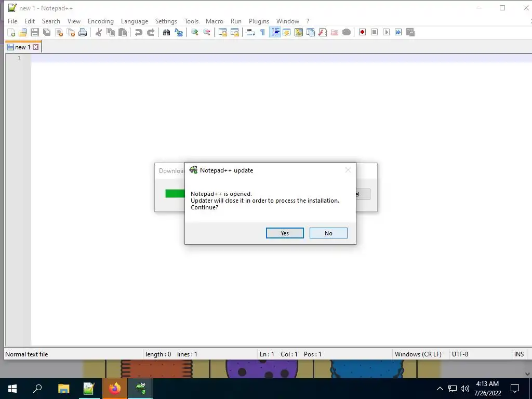Redo with the toolbar Redo arrow
Viewport: 532px width, 399px height.
tap(150, 32)
